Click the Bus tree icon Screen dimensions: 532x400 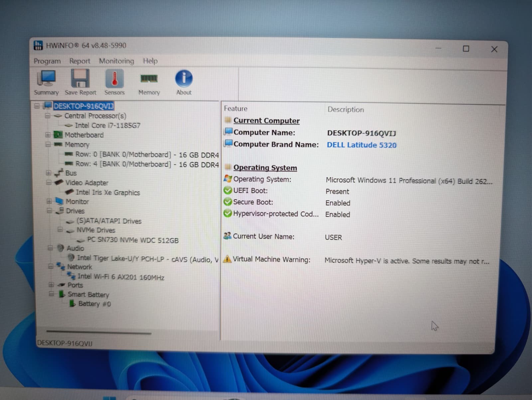(x=59, y=173)
